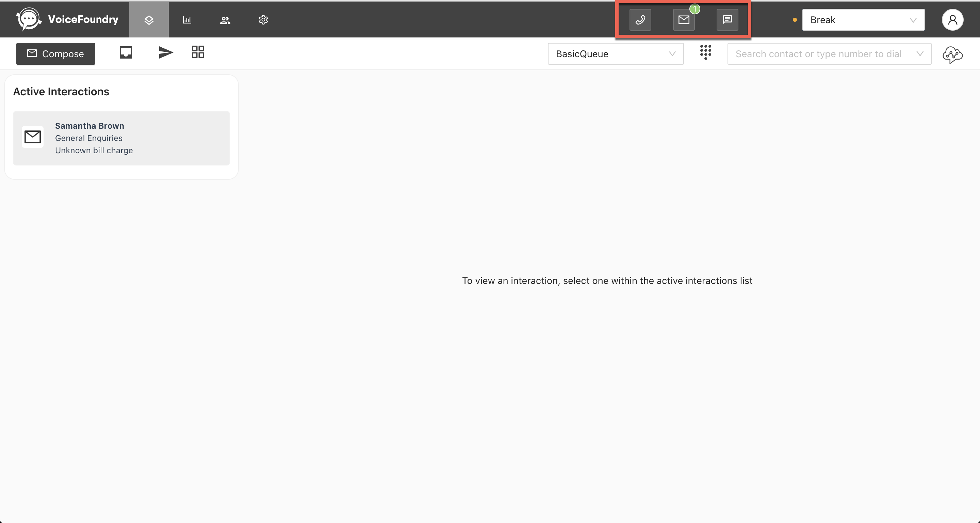This screenshot has height=523, width=980.
Task: Click the cloud analytics icon
Action: point(953,55)
